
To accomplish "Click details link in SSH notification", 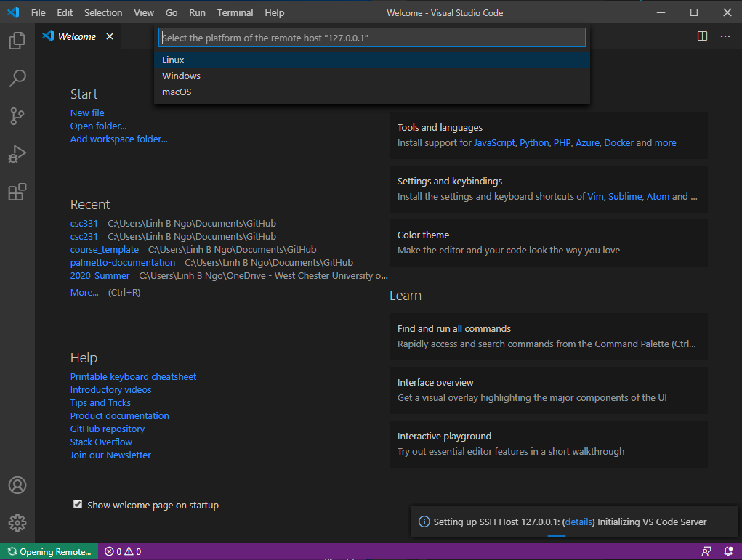I will (578, 522).
